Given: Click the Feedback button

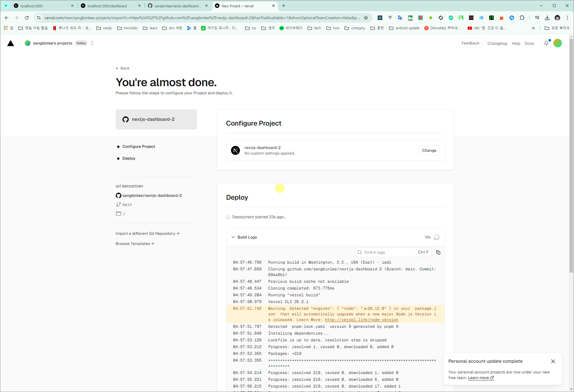Looking at the screenshot, I should click(x=470, y=43).
